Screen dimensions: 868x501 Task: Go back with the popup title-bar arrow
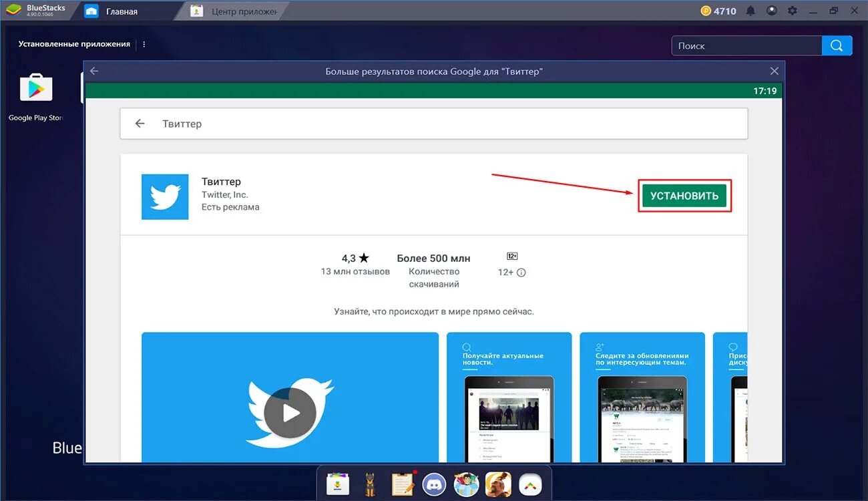(x=94, y=71)
